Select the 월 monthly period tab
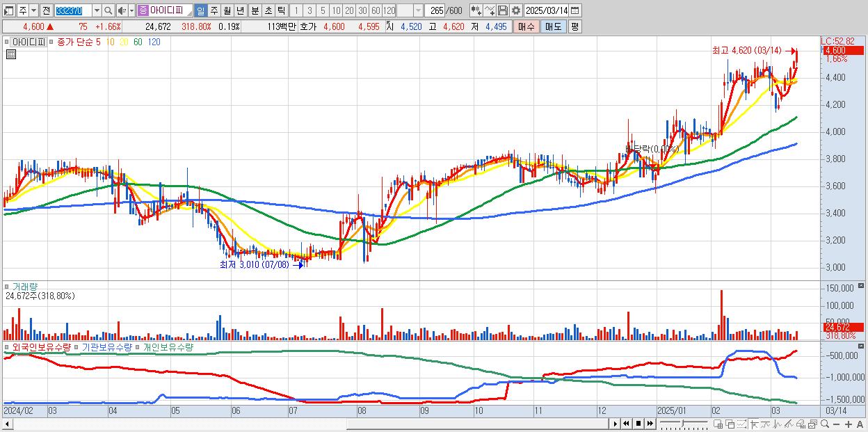This screenshot has height=432, width=868. point(227,10)
